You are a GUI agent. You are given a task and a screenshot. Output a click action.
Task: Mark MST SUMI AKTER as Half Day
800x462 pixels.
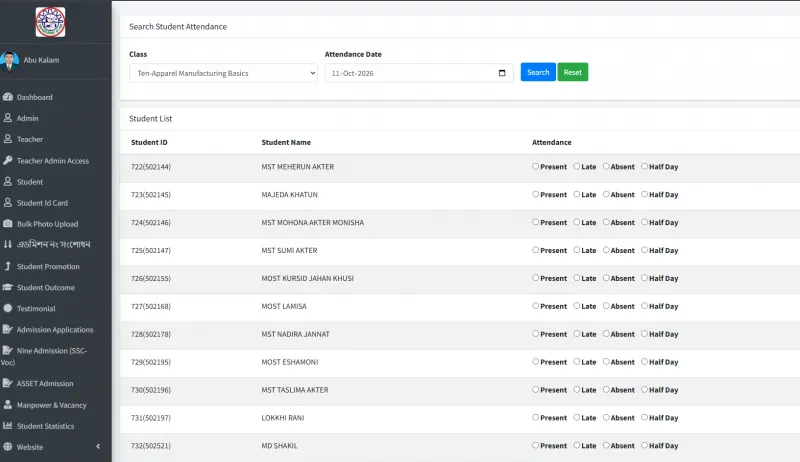(644, 250)
